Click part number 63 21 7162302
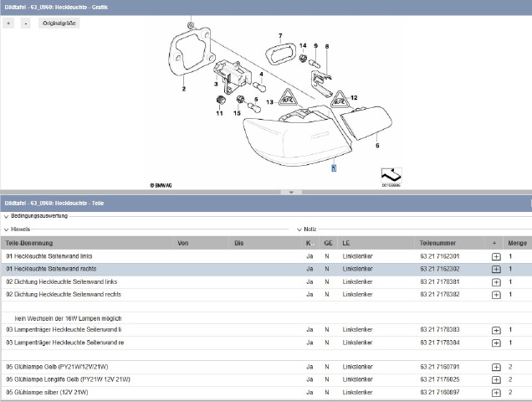This screenshot has height=402, width=532. 440,269
